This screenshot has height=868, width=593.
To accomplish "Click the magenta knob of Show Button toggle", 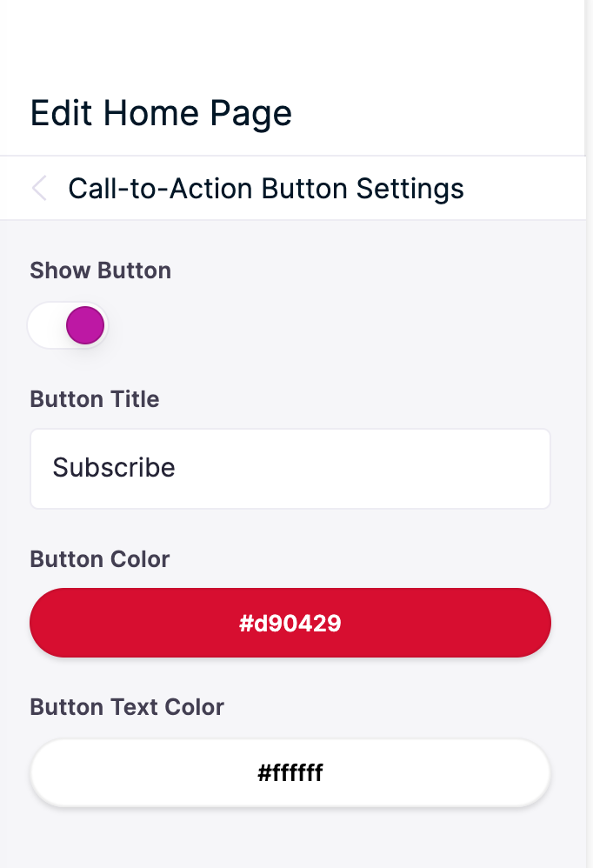I will [x=85, y=325].
